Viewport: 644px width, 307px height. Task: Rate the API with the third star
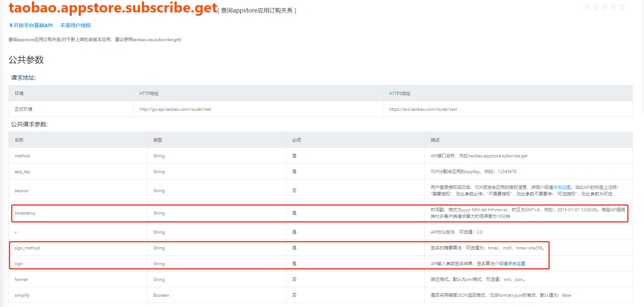coord(605,7)
